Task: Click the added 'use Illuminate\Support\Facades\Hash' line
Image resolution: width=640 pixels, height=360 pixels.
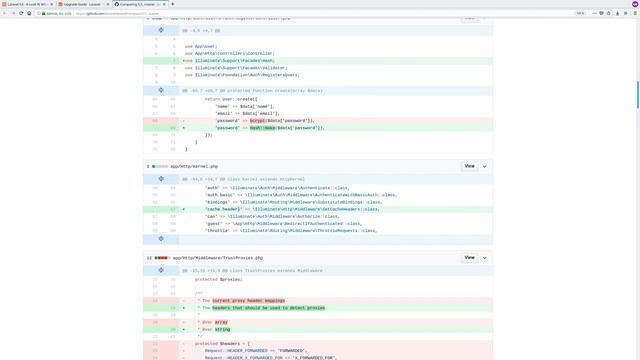Action: [x=318, y=61]
